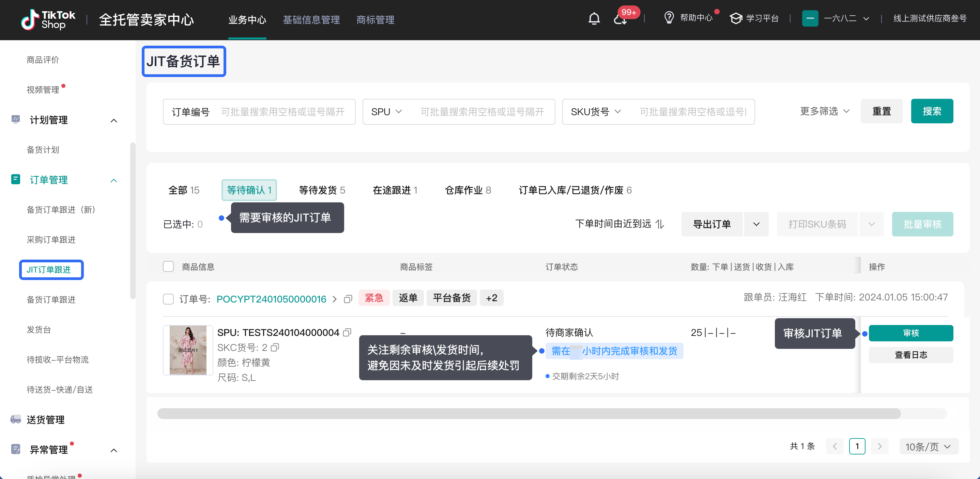Copy order number POCYPT2401050000016
980x479 pixels.
[x=348, y=299]
